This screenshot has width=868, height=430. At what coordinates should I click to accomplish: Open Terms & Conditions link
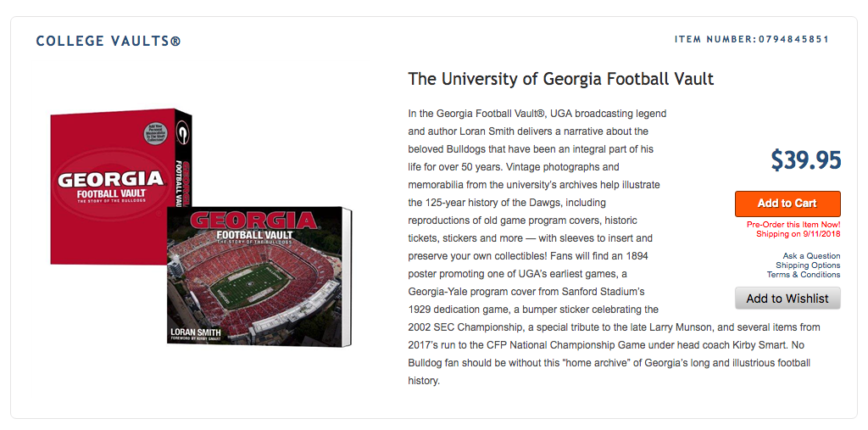[804, 274]
